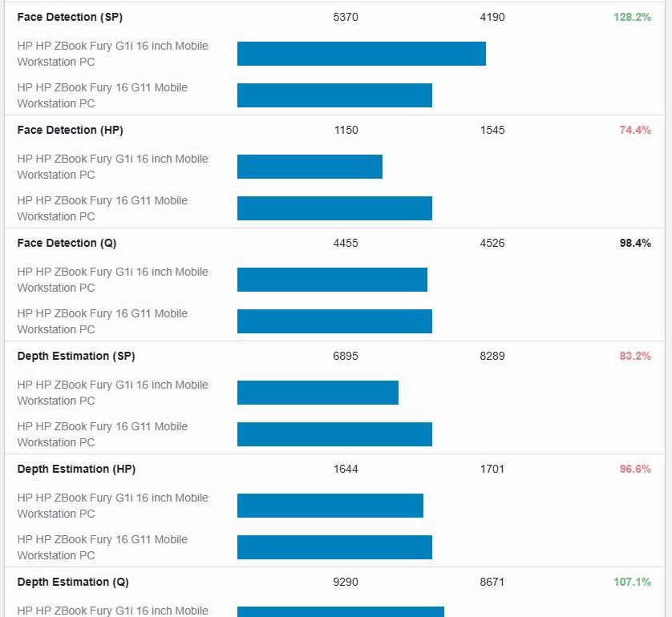Select the 98.4% comparison value
Viewport: 672px width, 617px height.
pyautogui.click(x=634, y=243)
